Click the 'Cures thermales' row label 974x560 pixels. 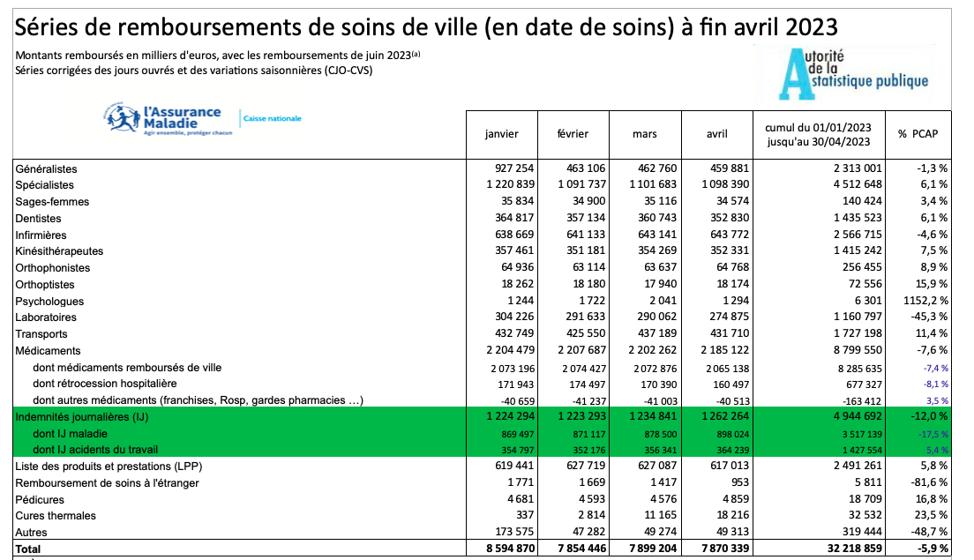tap(56, 516)
